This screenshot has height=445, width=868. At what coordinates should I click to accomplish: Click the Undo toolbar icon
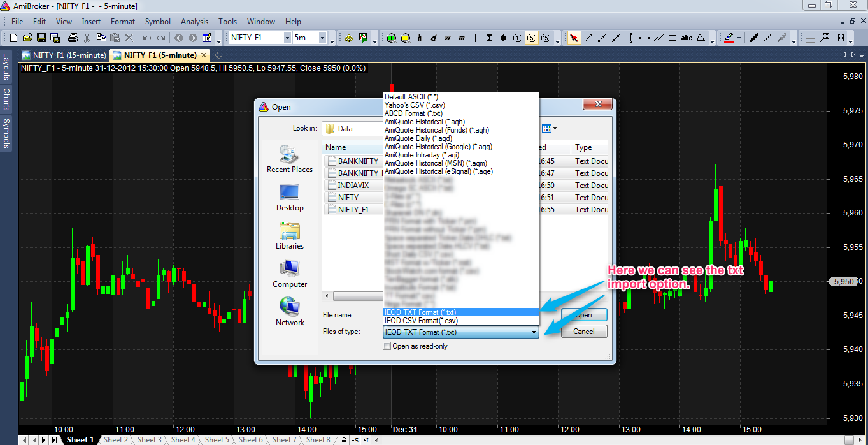tap(147, 38)
